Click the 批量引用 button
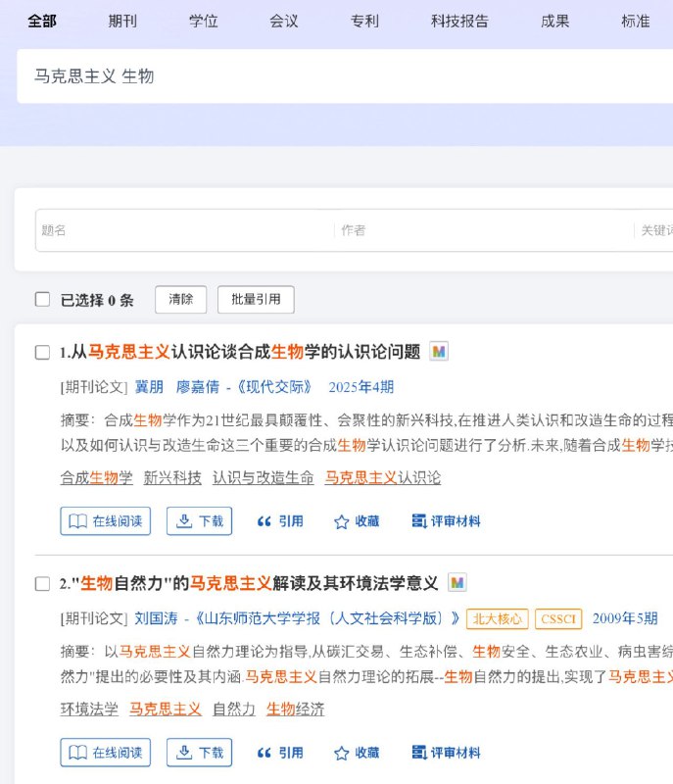673x784 pixels. [256, 300]
